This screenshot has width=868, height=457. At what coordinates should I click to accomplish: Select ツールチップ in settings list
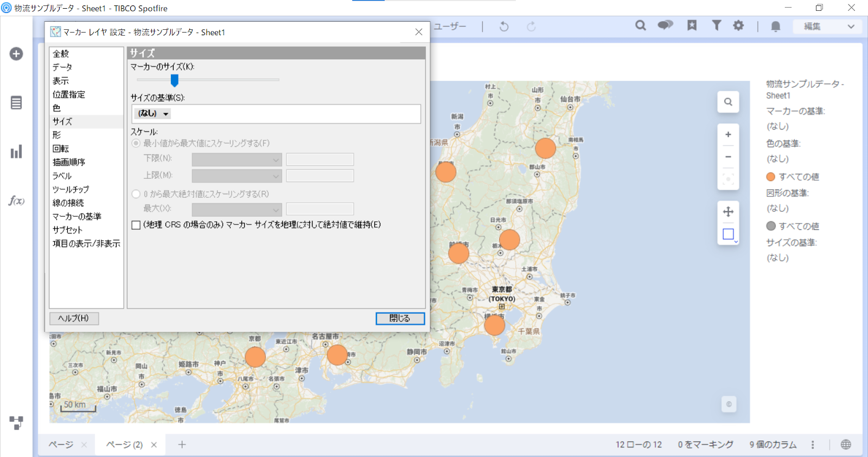(x=71, y=189)
